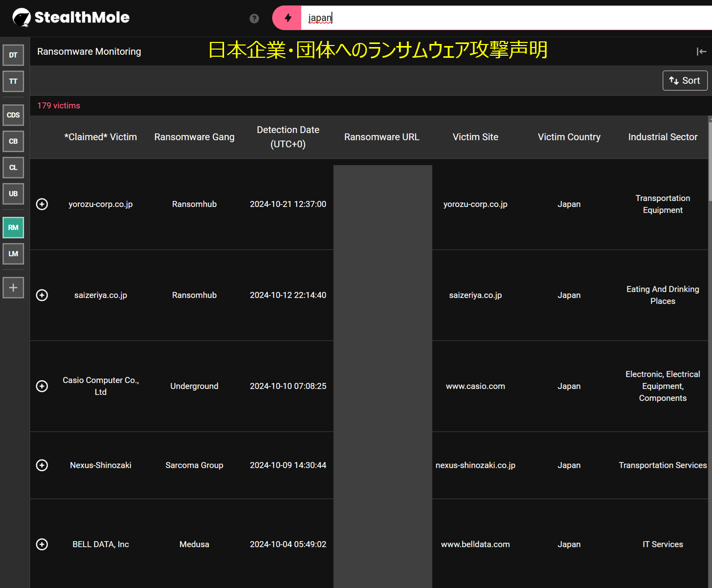Click the Transportation Equipment sector cell
Viewport: 712px width, 588px height.
click(662, 204)
